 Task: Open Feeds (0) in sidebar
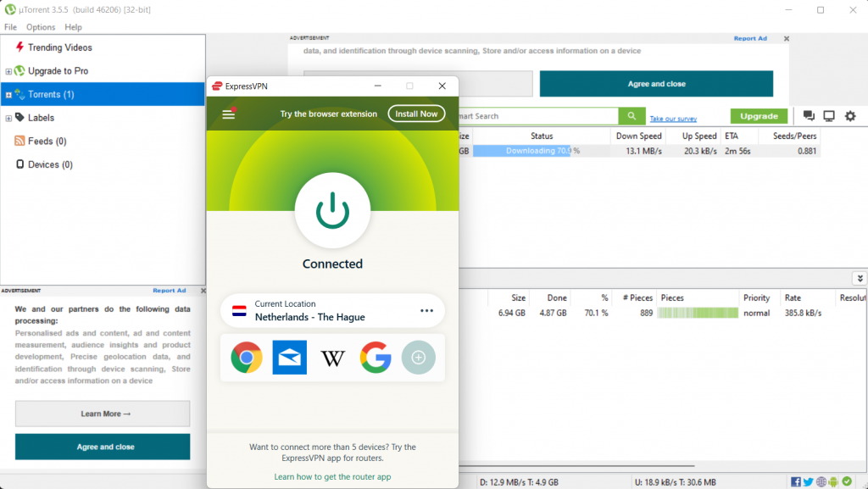click(47, 141)
